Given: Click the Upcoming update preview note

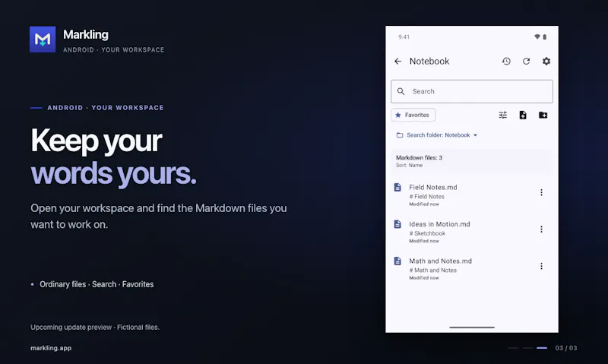Looking at the screenshot, I should 95,328.
